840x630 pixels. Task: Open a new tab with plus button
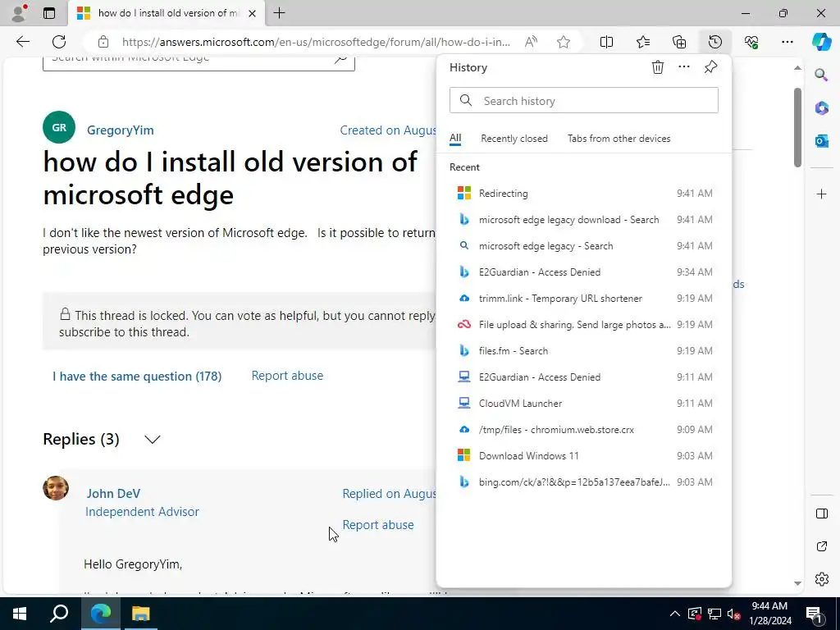coord(279,13)
